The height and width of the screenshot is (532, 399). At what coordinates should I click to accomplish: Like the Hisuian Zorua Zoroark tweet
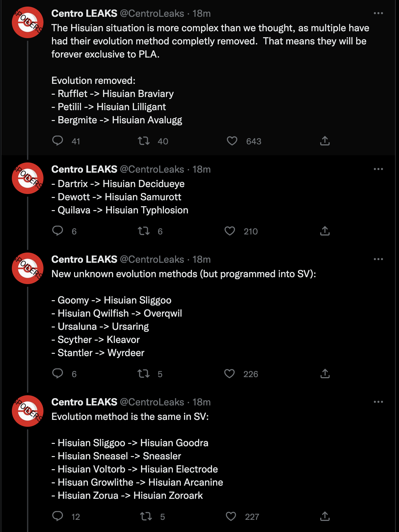tap(231, 517)
